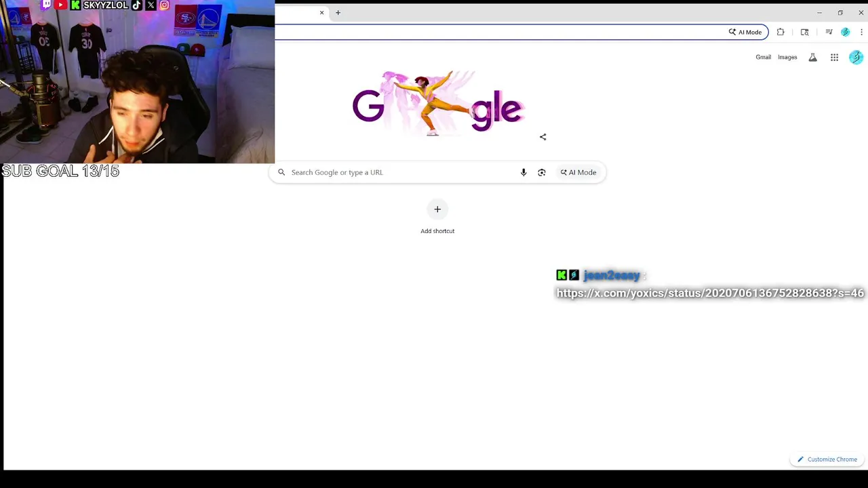
Task: Click the jean2easy chat username
Action: tap(612, 275)
